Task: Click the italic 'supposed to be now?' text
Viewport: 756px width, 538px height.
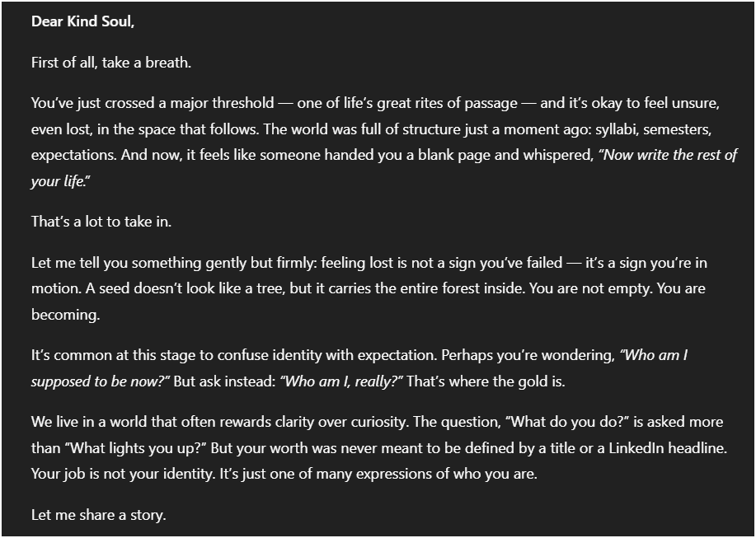Action: tap(101, 381)
